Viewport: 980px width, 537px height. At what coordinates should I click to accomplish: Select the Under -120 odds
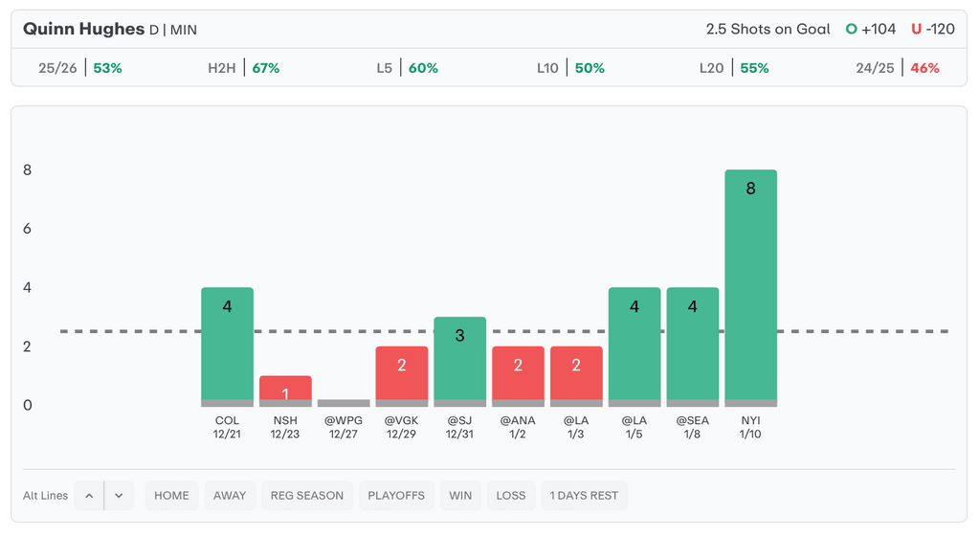[x=933, y=29]
